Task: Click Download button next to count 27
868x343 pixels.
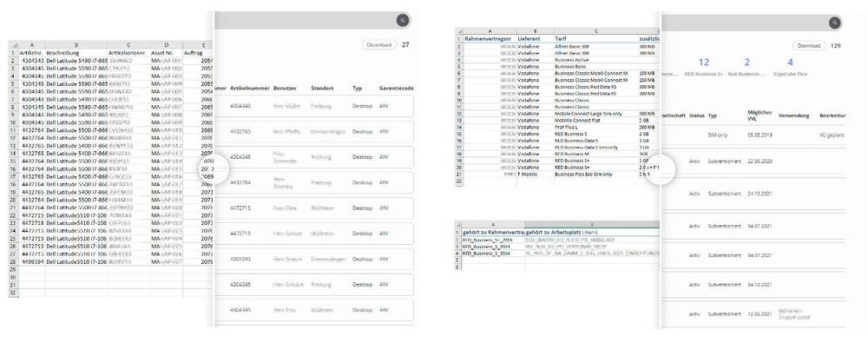Action: pyautogui.click(x=379, y=45)
